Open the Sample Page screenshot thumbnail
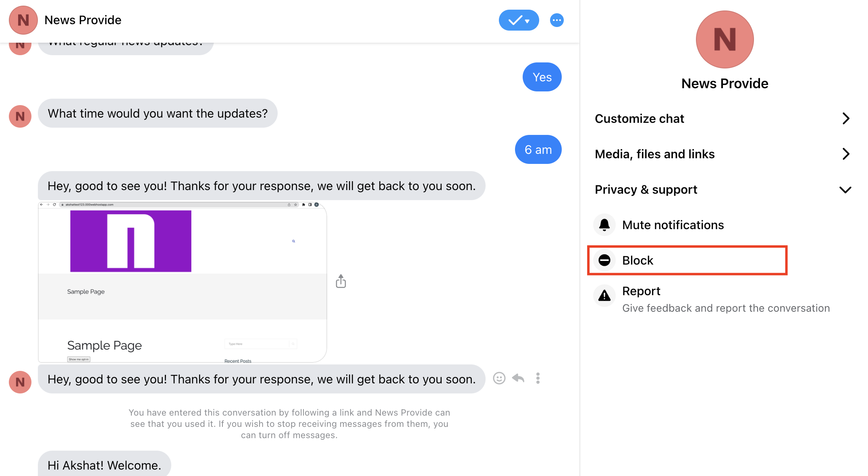Viewport: 868px width, 476px height. click(x=182, y=282)
